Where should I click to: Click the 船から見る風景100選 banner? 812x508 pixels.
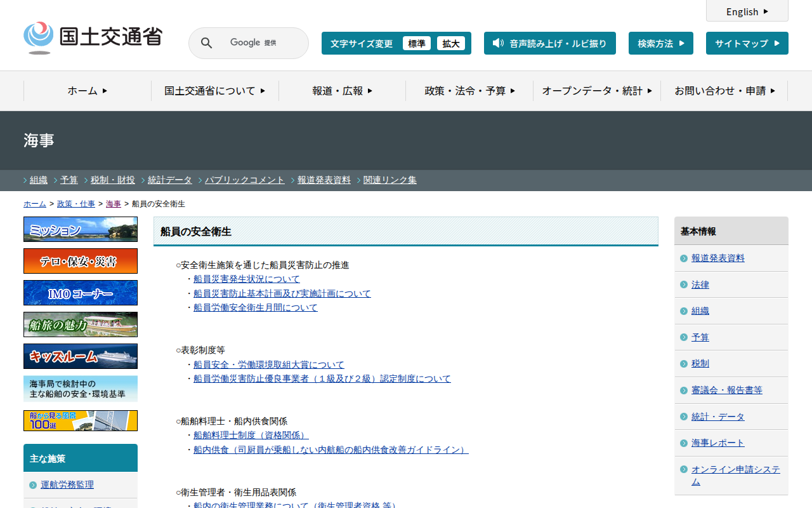coord(81,420)
